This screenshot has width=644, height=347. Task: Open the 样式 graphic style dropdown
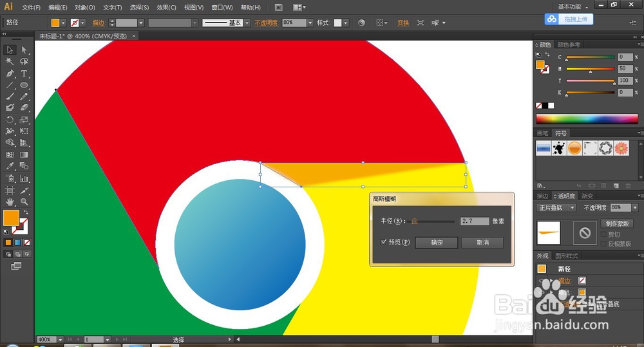345,23
